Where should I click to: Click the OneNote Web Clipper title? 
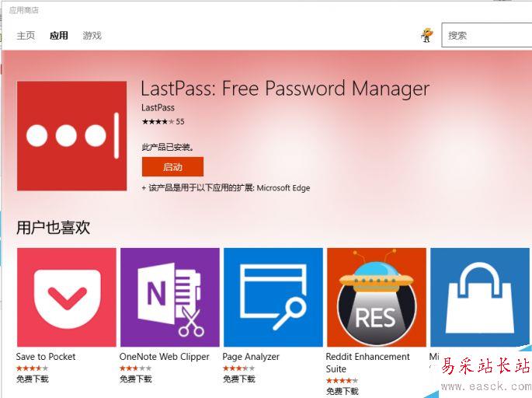164,357
